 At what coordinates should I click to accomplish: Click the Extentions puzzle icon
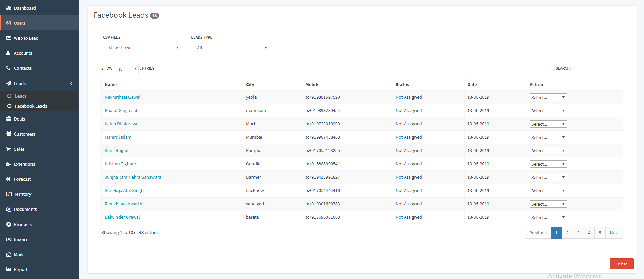[9, 164]
